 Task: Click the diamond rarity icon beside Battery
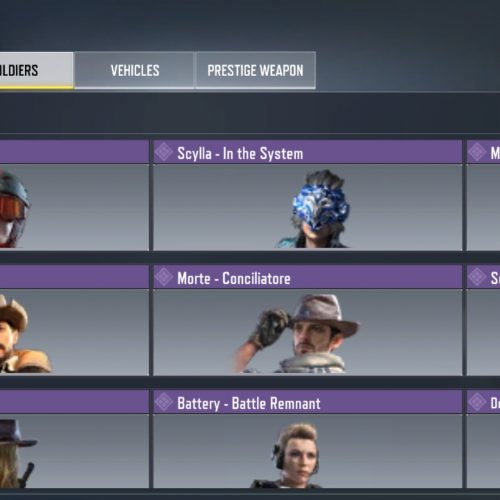(x=164, y=402)
